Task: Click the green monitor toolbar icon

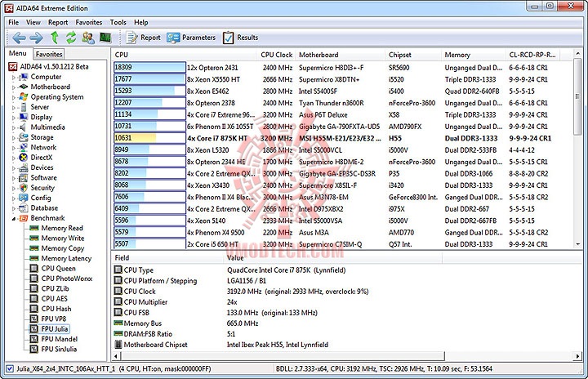Action: pyautogui.click(x=105, y=38)
